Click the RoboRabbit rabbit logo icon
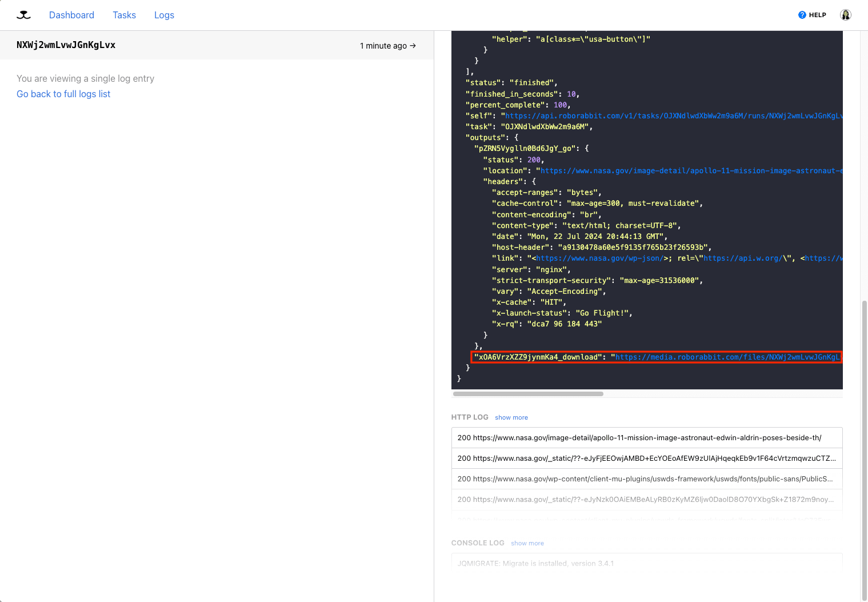The width and height of the screenshot is (868, 602). click(x=23, y=15)
